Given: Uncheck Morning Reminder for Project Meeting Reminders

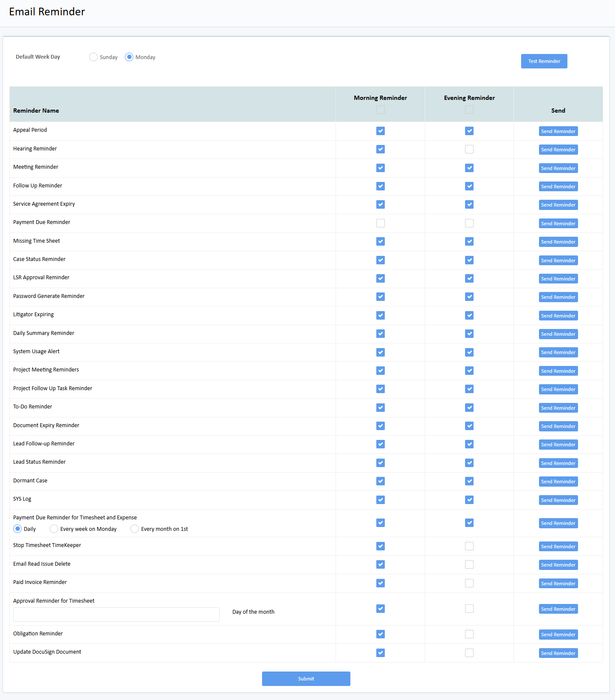Looking at the screenshot, I should [x=381, y=371].
